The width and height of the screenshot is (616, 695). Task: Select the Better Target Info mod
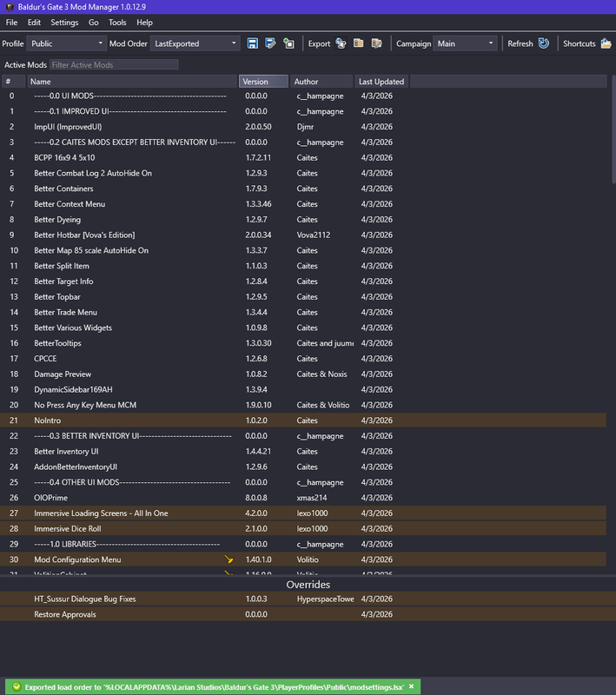point(303,281)
